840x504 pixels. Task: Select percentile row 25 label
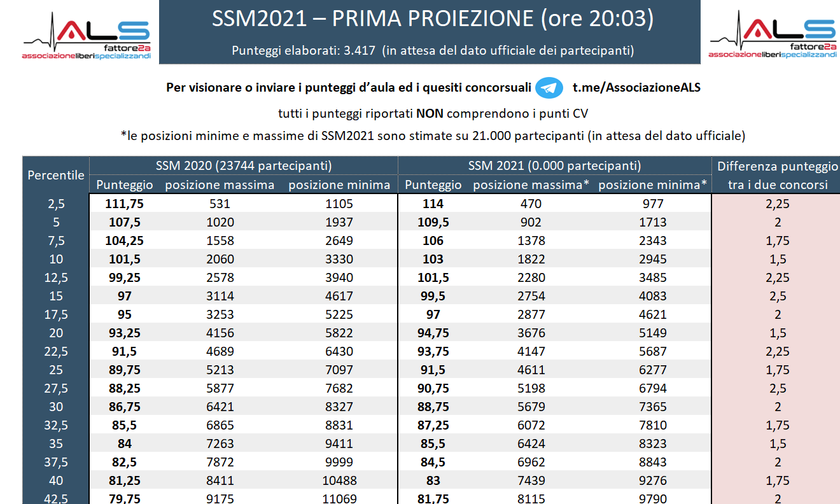coord(56,370)
